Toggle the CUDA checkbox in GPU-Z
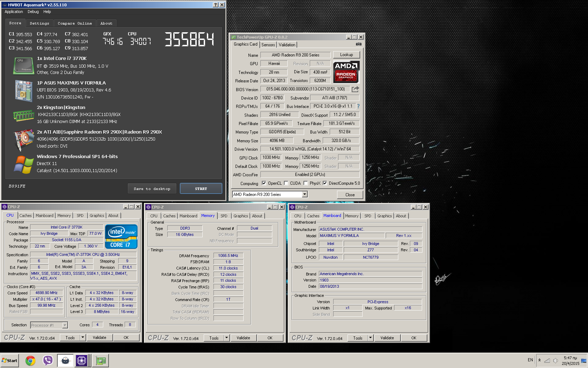Image resolution: width=588 pixels, height=368 pixels. tap(286, 183)
